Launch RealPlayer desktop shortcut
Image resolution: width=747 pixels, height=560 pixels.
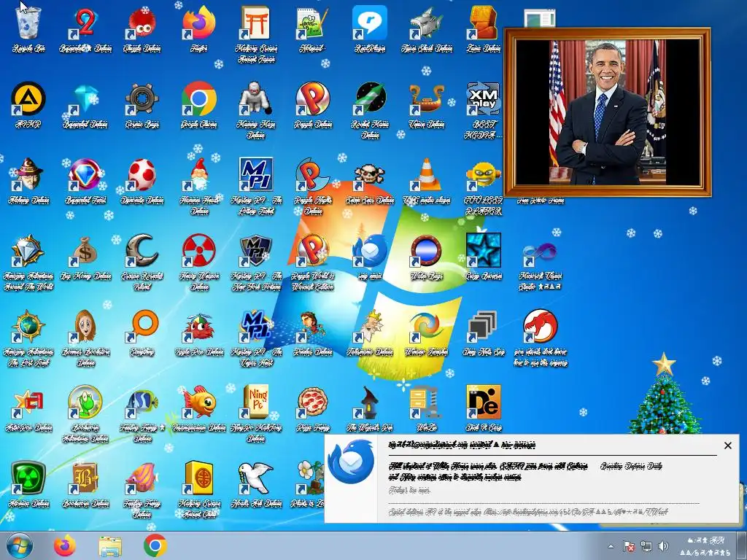pos(370,23)
